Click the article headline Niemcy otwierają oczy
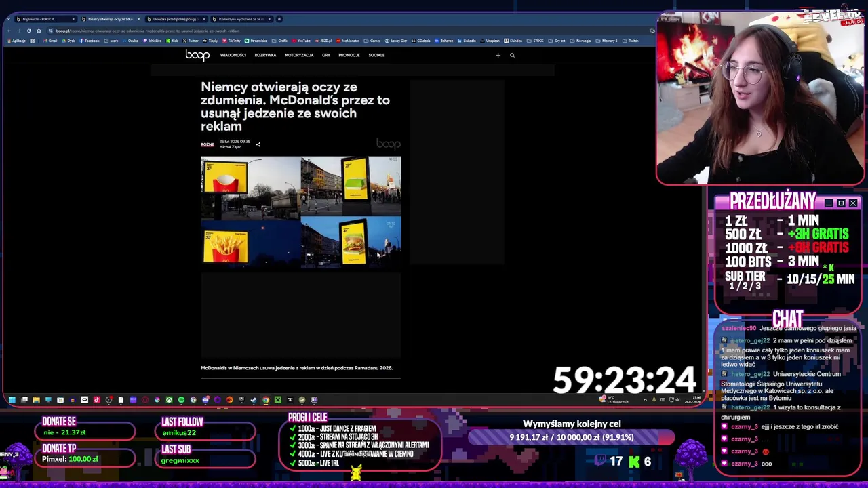This screenshot has width=868, height=488. 295,106
